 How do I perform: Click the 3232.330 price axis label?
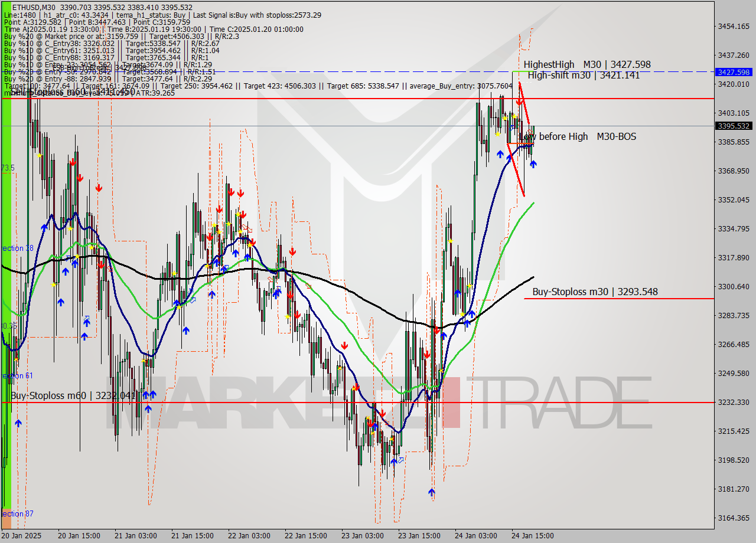733,402
